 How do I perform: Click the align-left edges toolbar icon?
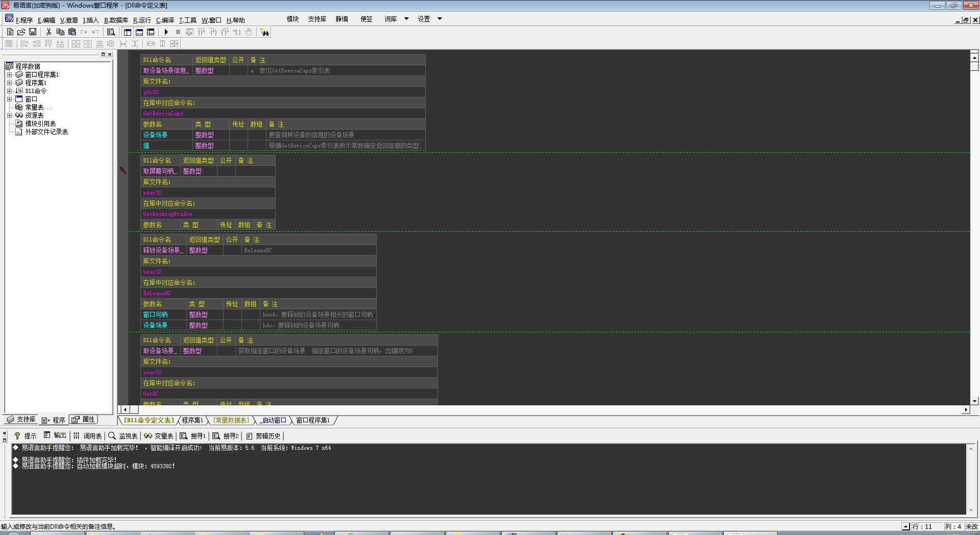click(24, 44)
